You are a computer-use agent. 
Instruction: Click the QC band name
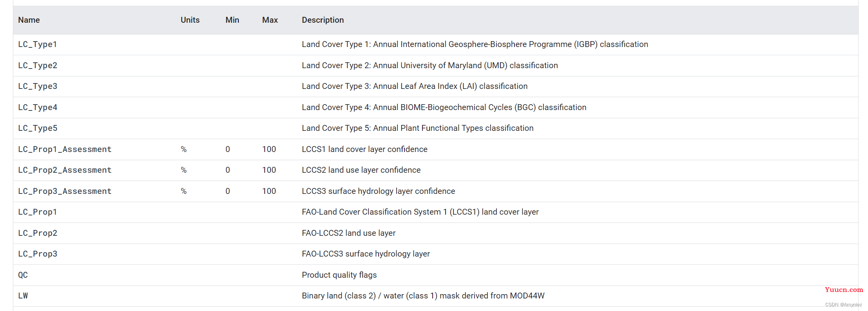click(23, 275)
